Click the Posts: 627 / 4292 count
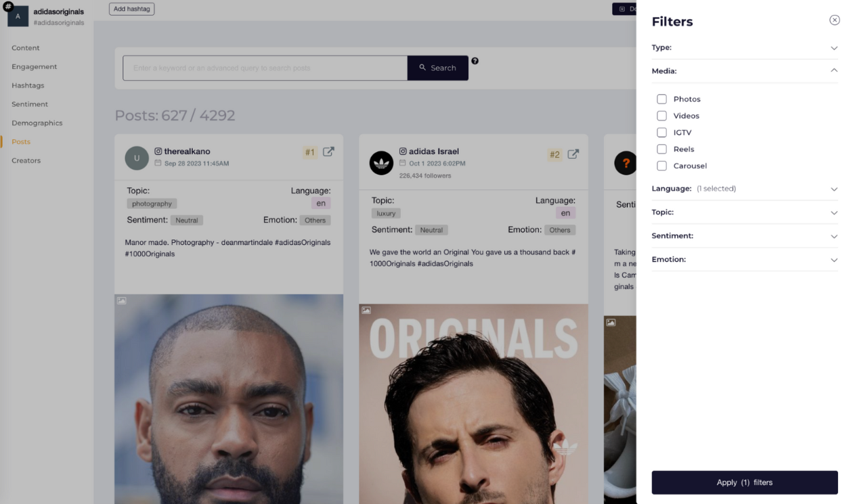Viewport: 853px width, 504px height. coord(175,115)
